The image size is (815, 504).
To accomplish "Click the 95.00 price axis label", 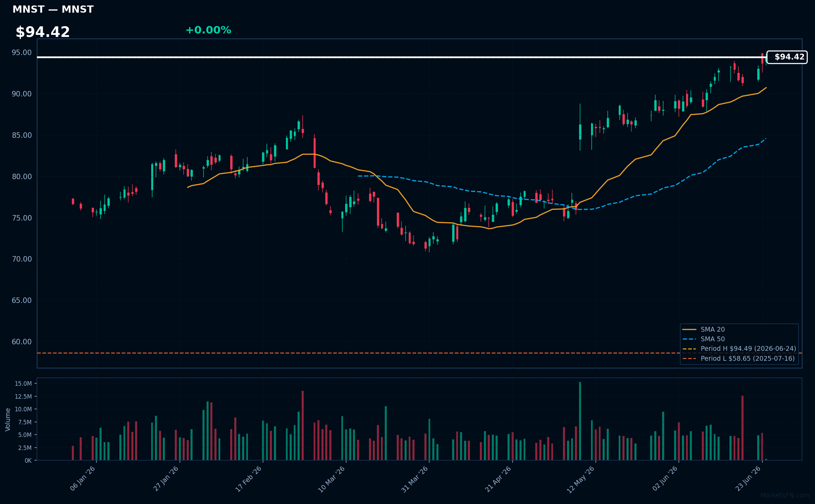I will (22, 53).
